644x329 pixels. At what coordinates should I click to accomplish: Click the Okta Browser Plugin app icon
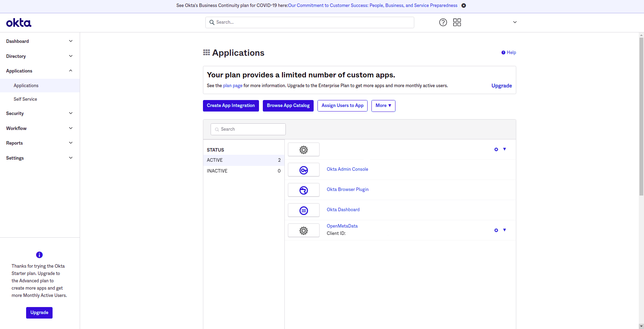click(x=304, y=190)
